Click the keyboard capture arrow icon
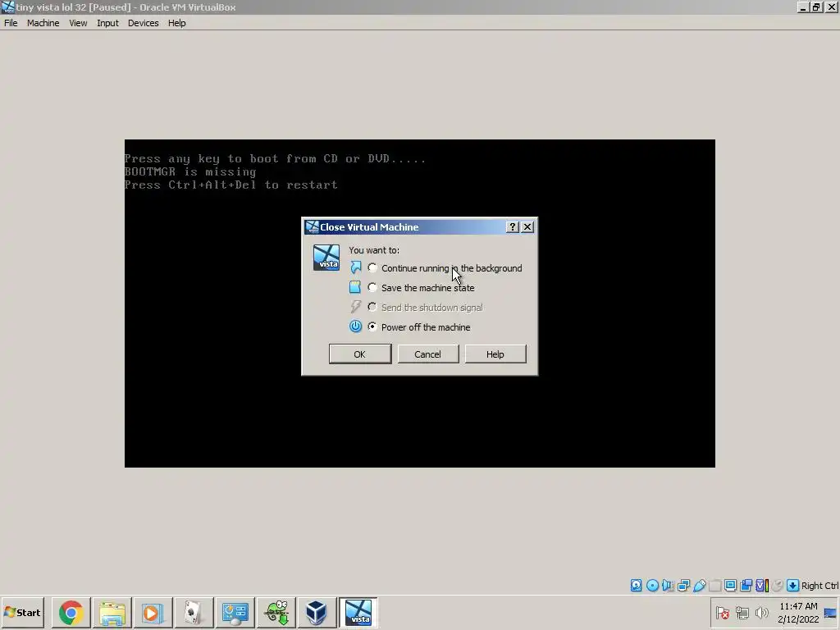The image size is (840, 630). pyautogui.click(x=793, y=586)
